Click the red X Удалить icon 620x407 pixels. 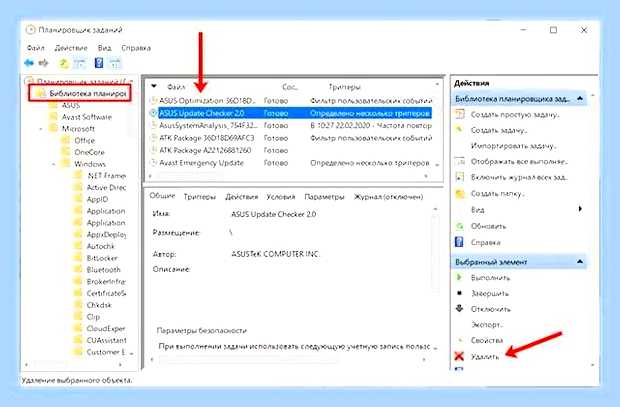point(459,356)
